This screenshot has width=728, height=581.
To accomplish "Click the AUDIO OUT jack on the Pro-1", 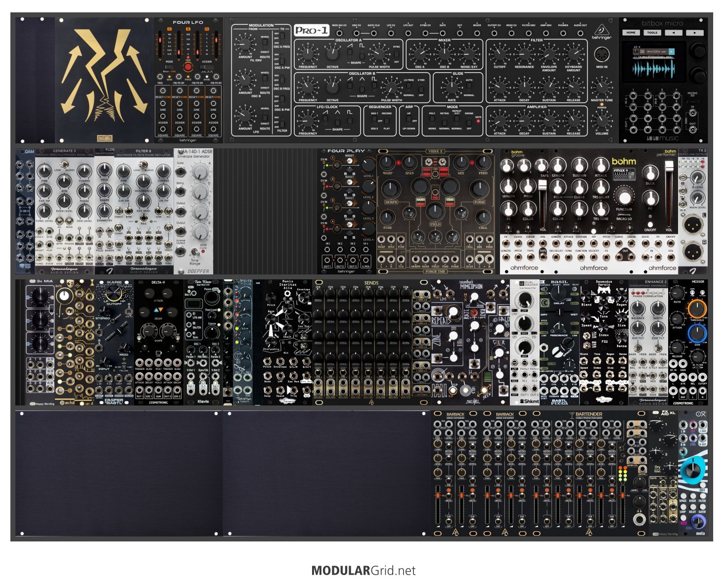I will coord(580,33).
